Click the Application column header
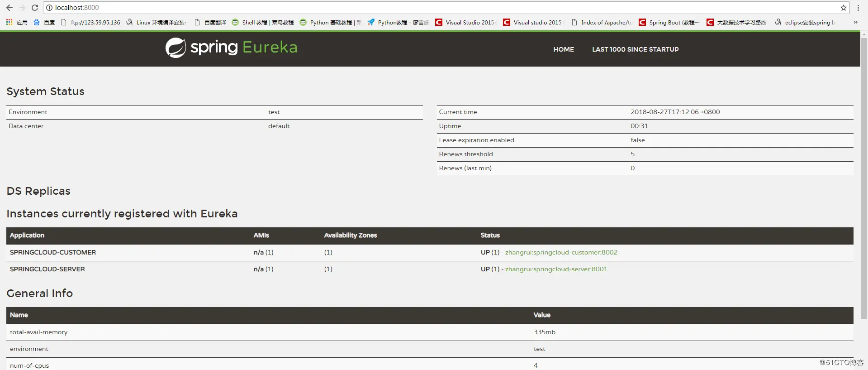Screen dimensions: 868x370 (x=27, y=235)
